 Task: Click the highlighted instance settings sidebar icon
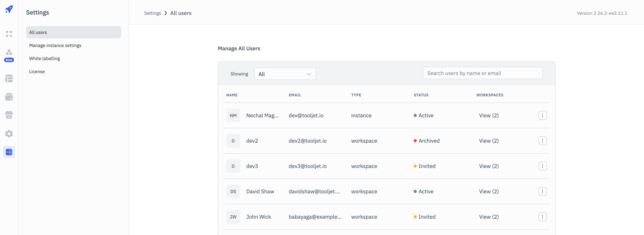coord(9,152)
